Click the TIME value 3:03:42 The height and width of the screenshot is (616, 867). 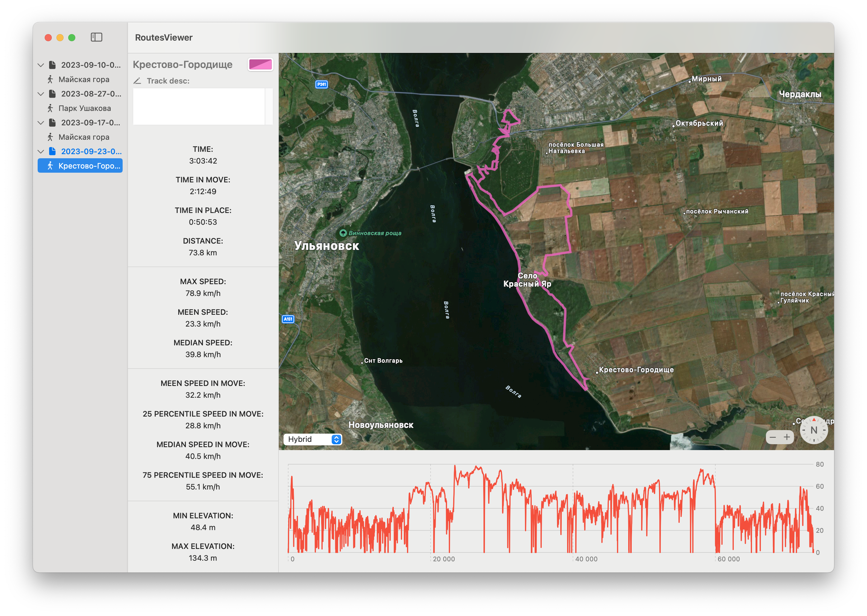[x=203, y=161]
